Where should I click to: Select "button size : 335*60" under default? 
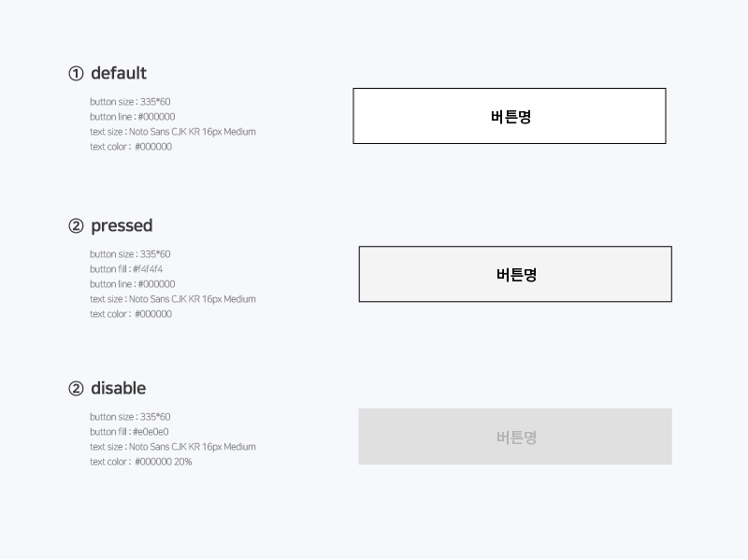(x=130, y=102)
